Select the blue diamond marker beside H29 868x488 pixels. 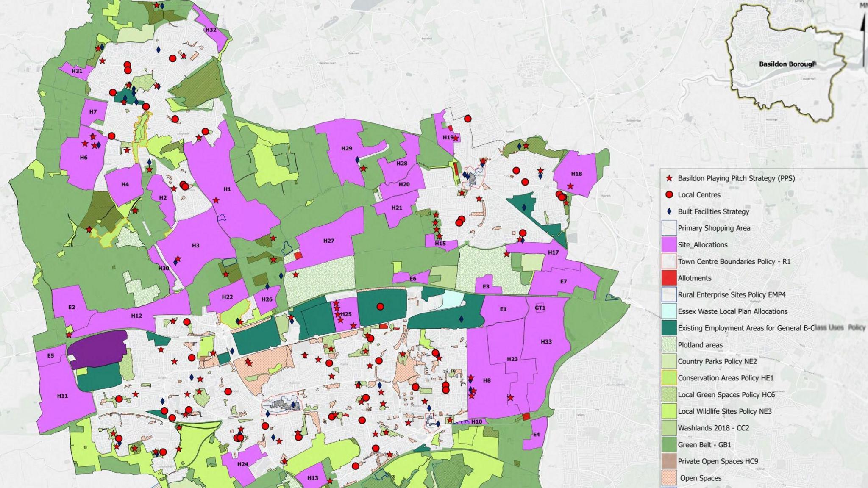(x=358, y=159)
